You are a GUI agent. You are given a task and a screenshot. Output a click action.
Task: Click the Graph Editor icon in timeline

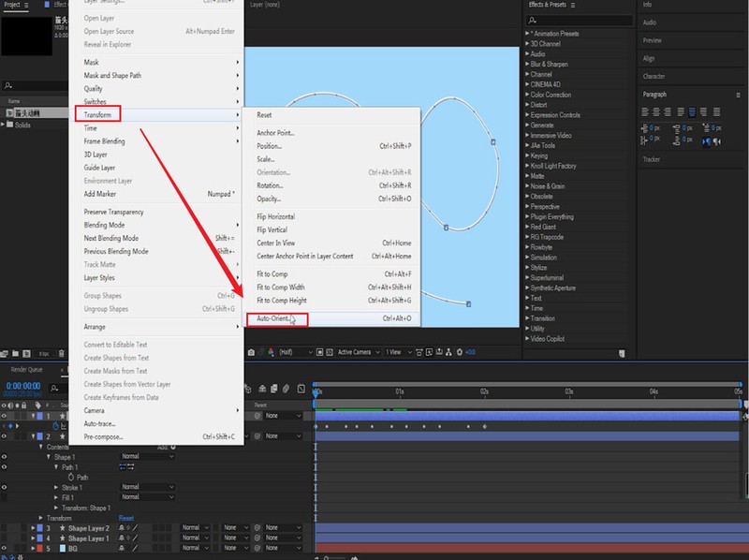pyautogui.click(x=301, y=389)
